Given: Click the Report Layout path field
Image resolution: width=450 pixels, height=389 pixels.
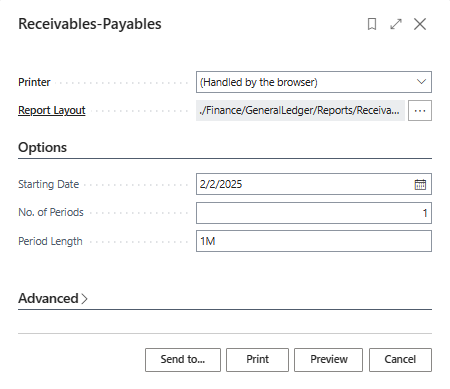Looking at the screenshot, I should tap(300, 110).
